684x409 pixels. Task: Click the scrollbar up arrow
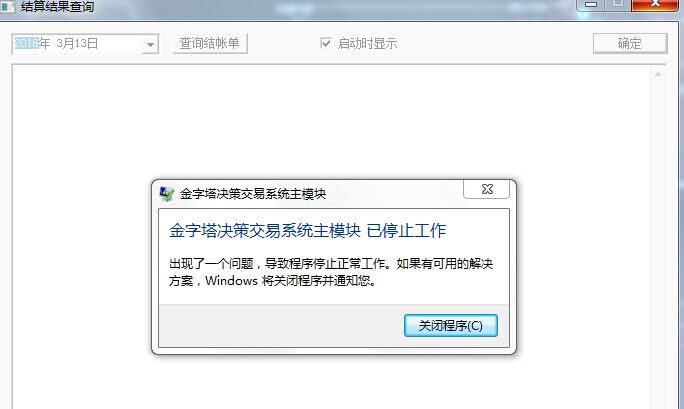pos(658,75)
